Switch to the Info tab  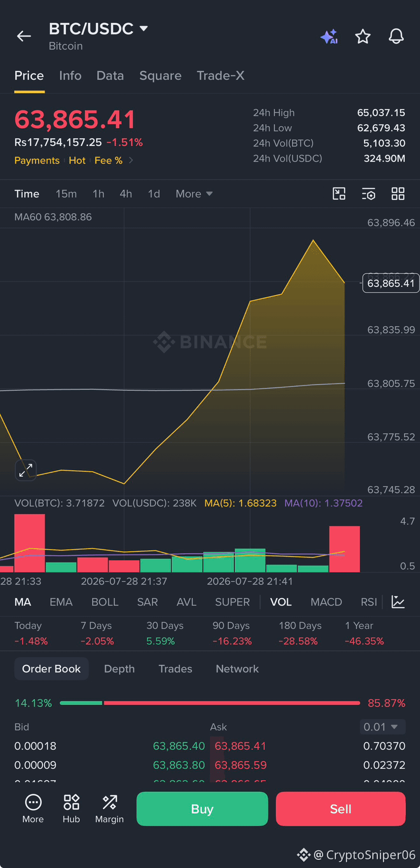[70, 76]
